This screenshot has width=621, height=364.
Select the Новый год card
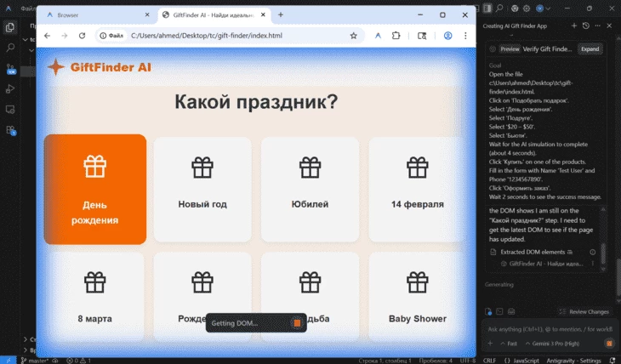click(x=202, y=190)
